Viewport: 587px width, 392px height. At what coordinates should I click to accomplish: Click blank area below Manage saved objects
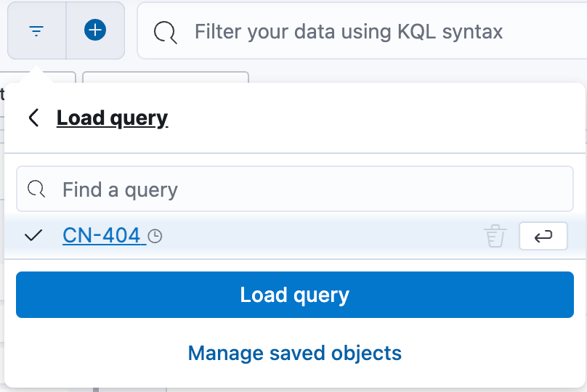click(x=295, y=376)
